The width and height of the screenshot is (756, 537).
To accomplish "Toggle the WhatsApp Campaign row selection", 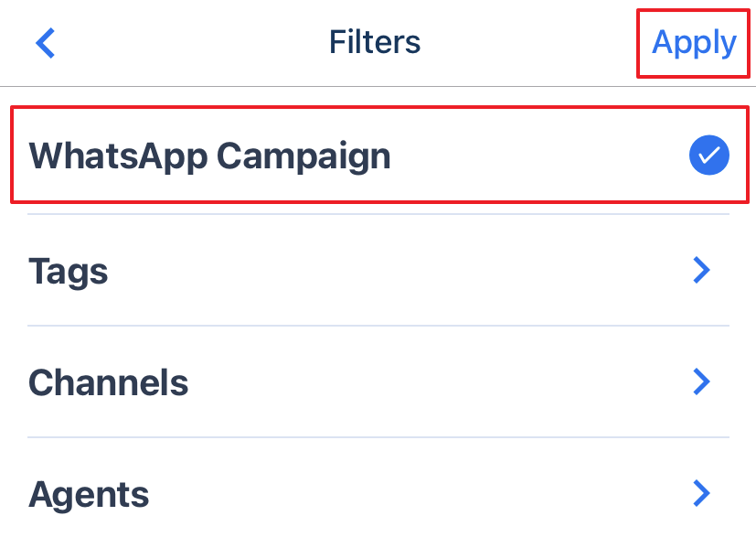I will 378,155.
